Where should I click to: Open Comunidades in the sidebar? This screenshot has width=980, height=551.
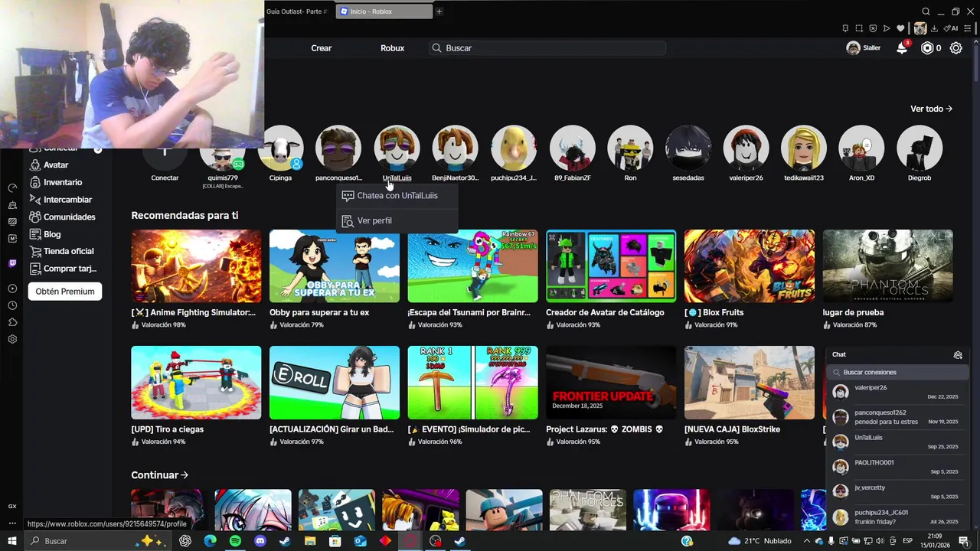[x=69, y=217]
